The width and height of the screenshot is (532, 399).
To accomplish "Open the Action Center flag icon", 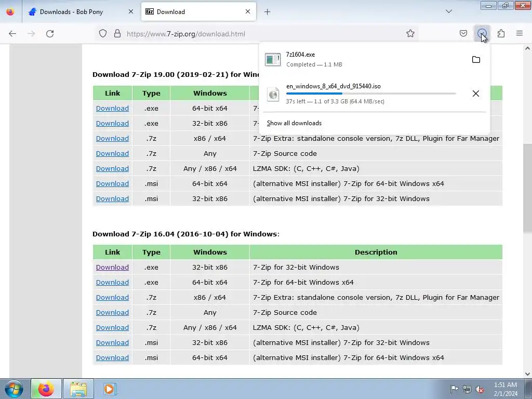I will click(x=454, y=389).
